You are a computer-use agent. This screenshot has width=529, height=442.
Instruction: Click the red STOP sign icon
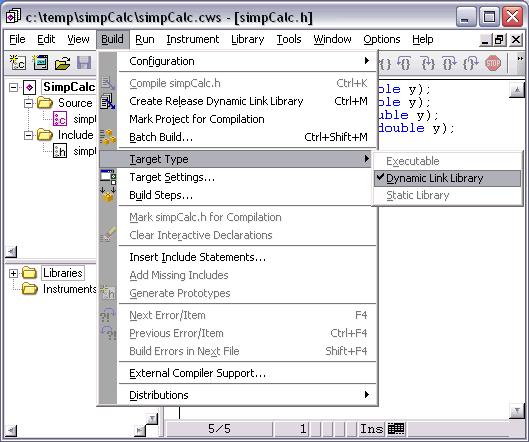(x=493, y=63)
